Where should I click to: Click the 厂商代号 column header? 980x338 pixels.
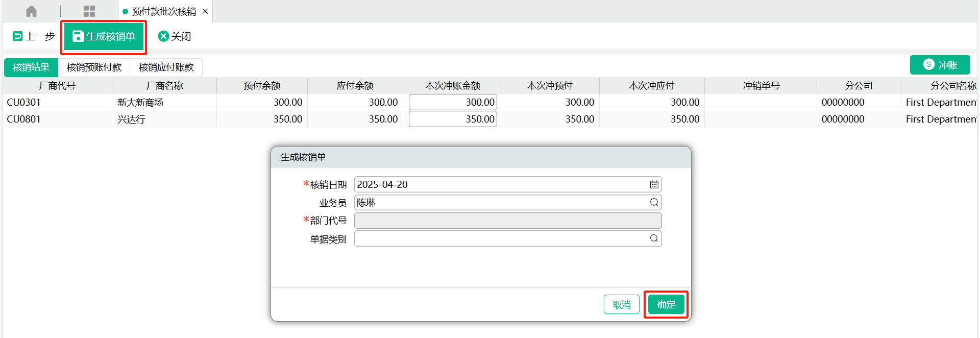pyautogui.click(x=57, y=86)
